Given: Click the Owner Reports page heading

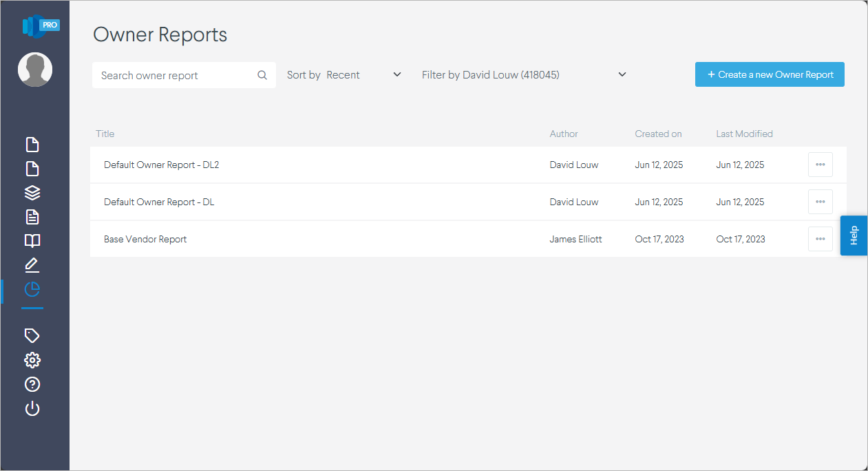Looking at the screenshot, I should tap(160, 34).
